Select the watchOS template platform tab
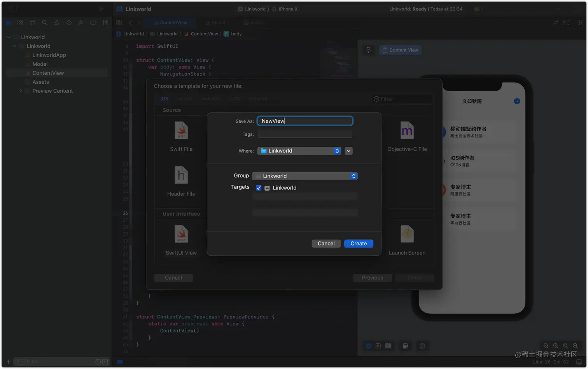The image size is (588, 369). tap(211, 99)
